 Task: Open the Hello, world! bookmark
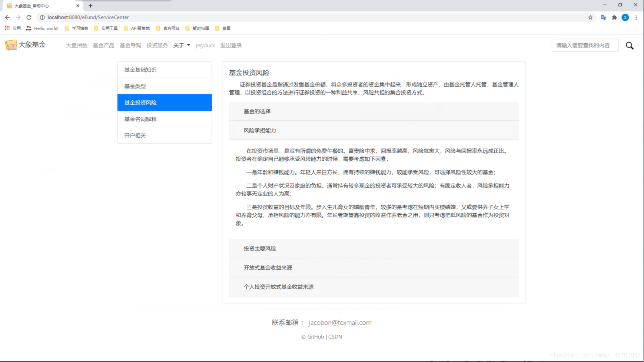tap(42, 28)
